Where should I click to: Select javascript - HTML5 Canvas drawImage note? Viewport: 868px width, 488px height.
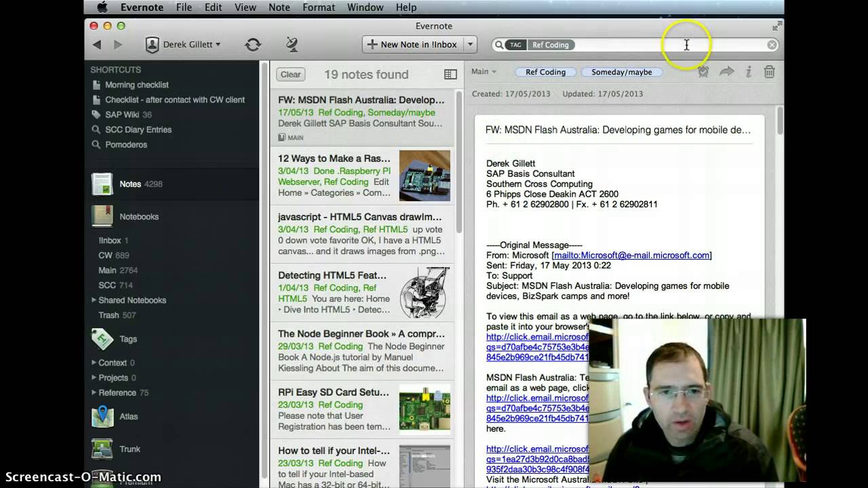(x=363, y=235)
